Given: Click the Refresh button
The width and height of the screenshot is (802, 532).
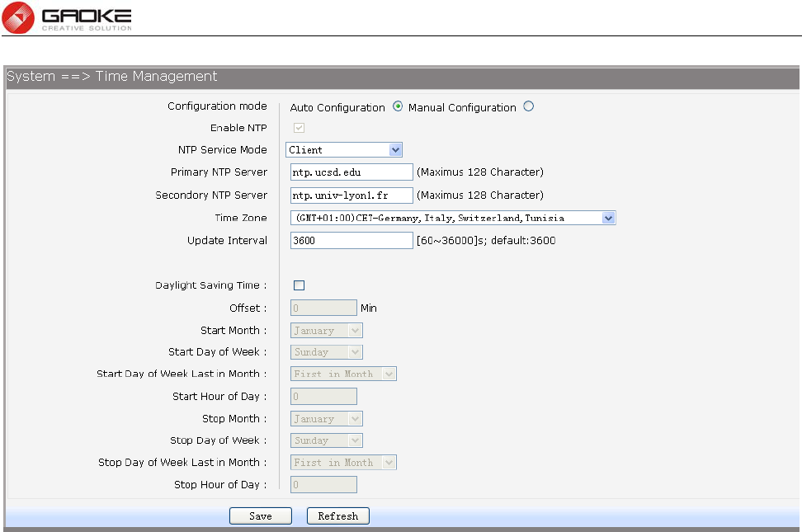Looking at the screenshot, I should (x=338, y=516).
